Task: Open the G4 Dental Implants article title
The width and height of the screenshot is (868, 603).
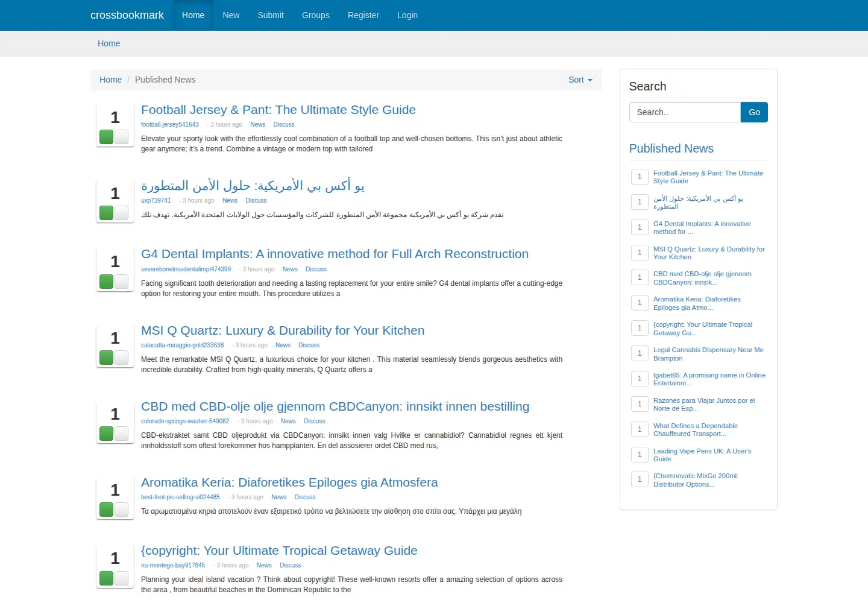Action: click(335, 254)
